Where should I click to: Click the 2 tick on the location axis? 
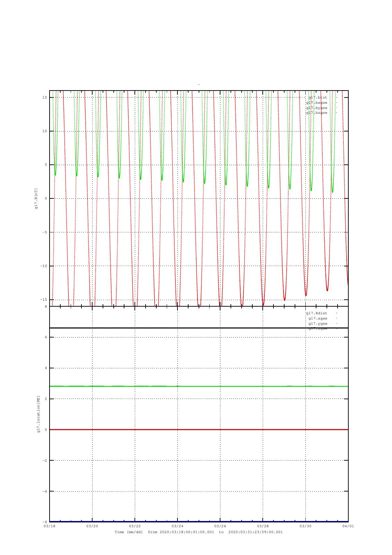coord(46,399)
